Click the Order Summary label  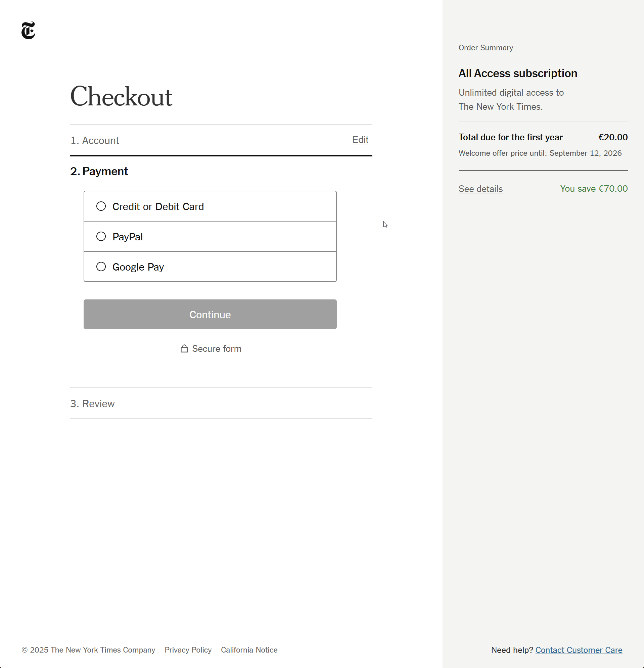coord(486,48)
